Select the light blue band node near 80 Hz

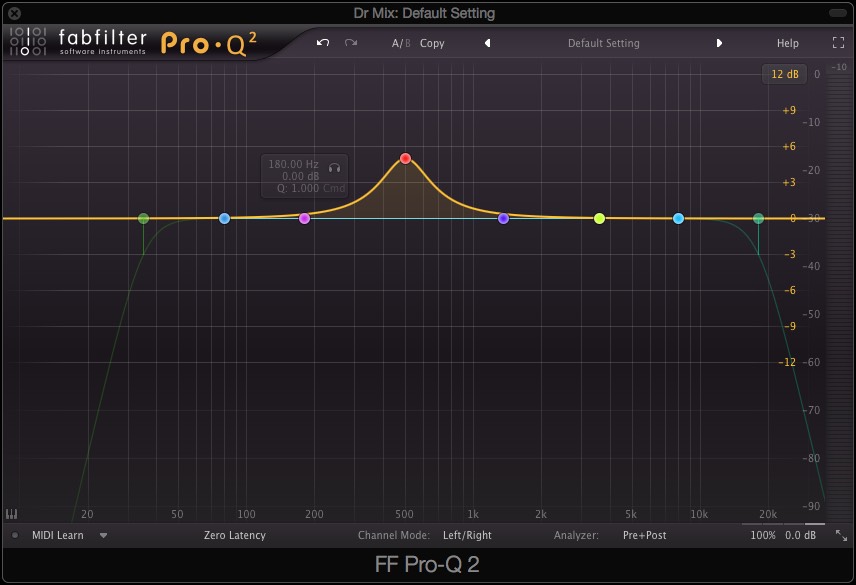click(x=224, y=218)
